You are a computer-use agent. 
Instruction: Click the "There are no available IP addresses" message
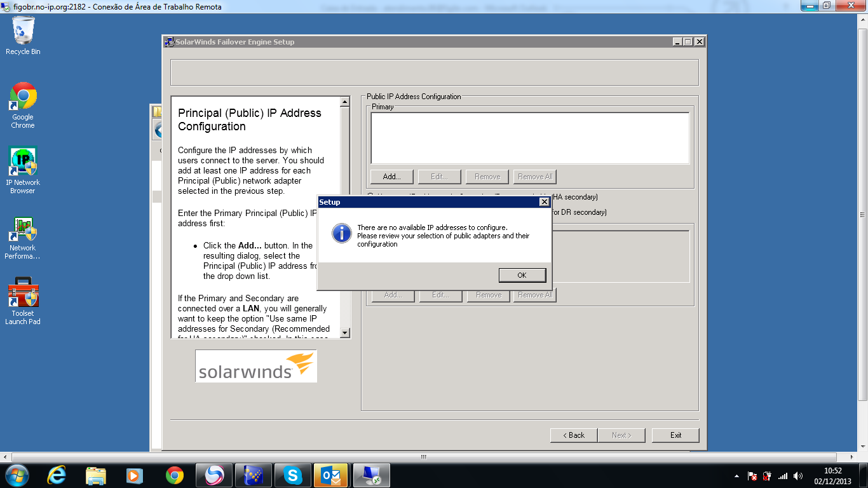click(x=444, y=236)
